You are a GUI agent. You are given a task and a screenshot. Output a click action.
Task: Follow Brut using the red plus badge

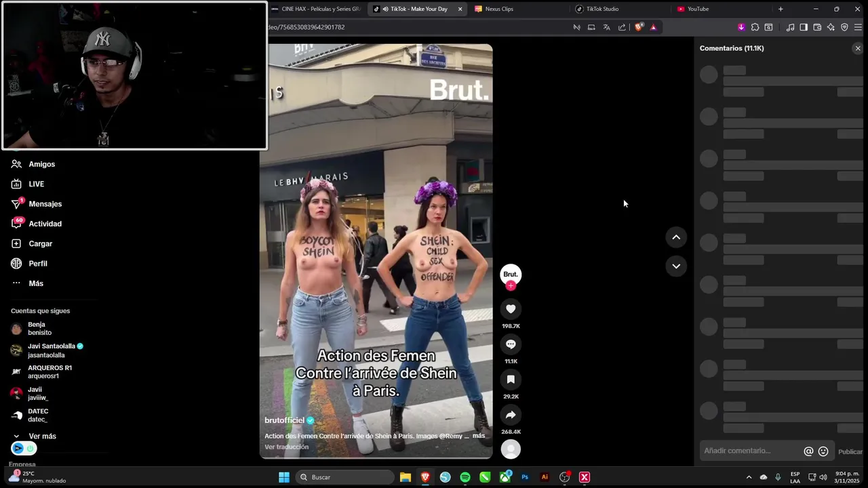(511, 286)
